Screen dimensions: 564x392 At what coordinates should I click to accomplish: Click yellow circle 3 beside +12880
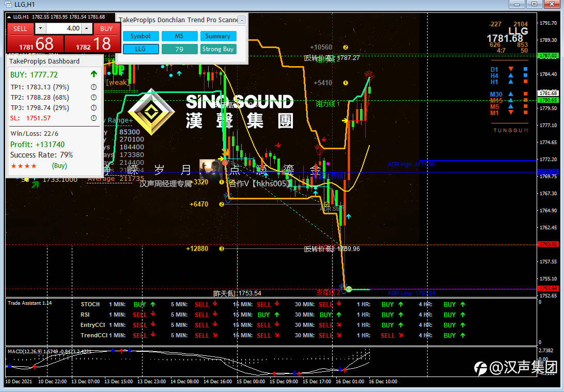tap(222, 248)
